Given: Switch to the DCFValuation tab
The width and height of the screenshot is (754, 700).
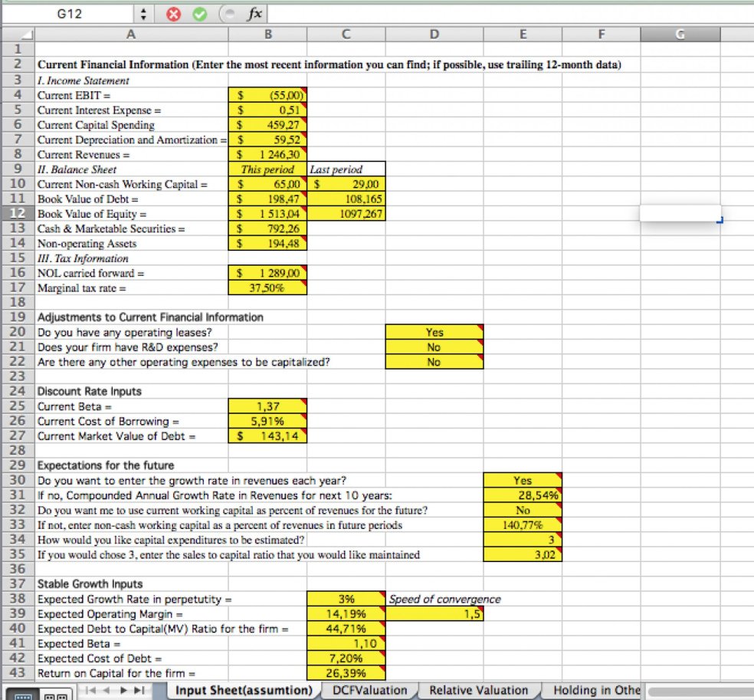Looking at the screenshot, I should coord(370,690).
